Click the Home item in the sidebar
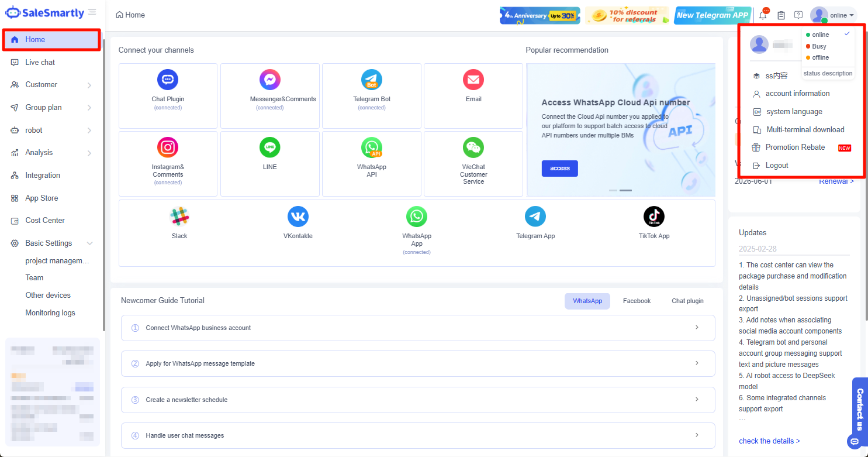Image resolution: width=868 pixels, height=457 pixels. [51, 40]
